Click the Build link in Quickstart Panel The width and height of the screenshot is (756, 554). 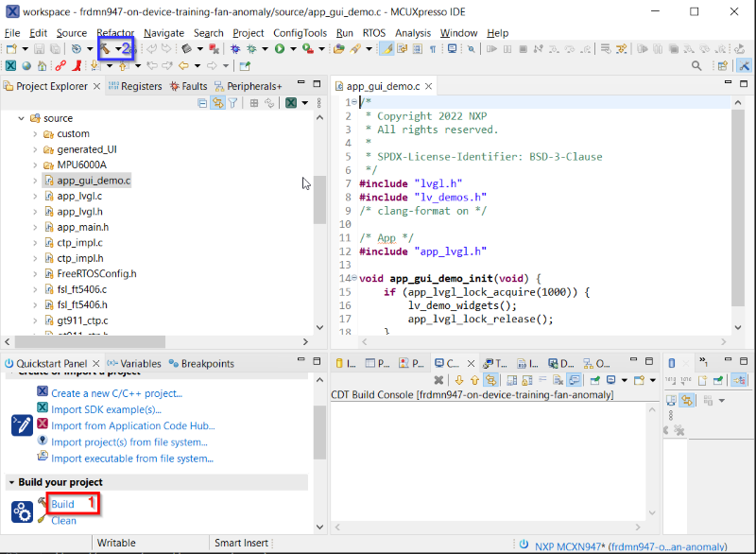62,504
